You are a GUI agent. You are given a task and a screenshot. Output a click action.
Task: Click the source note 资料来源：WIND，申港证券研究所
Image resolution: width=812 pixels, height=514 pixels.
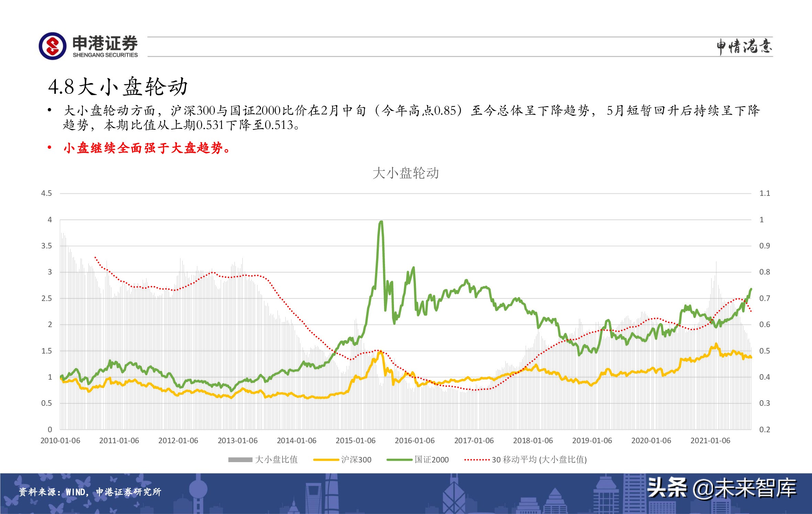[x=90, y=492]
